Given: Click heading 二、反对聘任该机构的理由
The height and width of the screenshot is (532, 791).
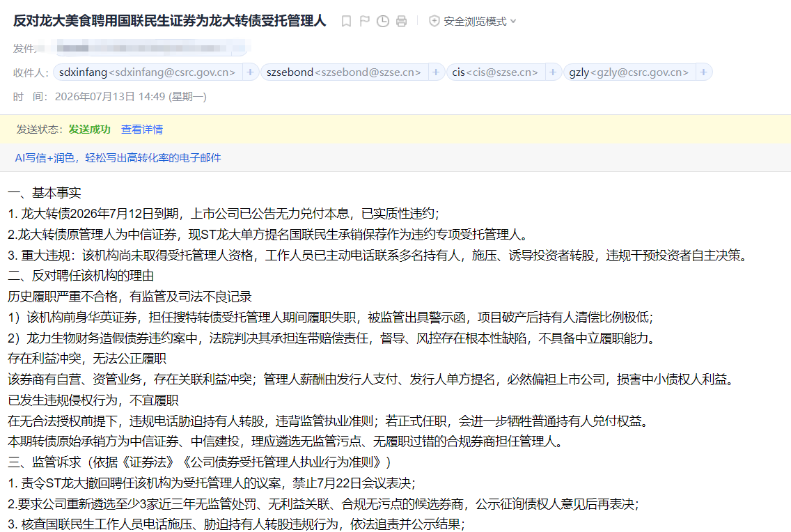Looking at the screenshot, I should pos(81,276).
